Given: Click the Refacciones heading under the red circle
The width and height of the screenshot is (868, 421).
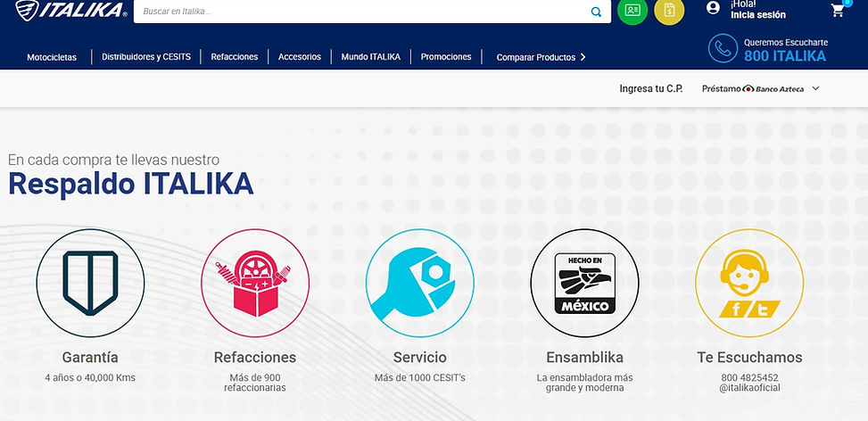Looking at the screenshot, I should point(255,358).
